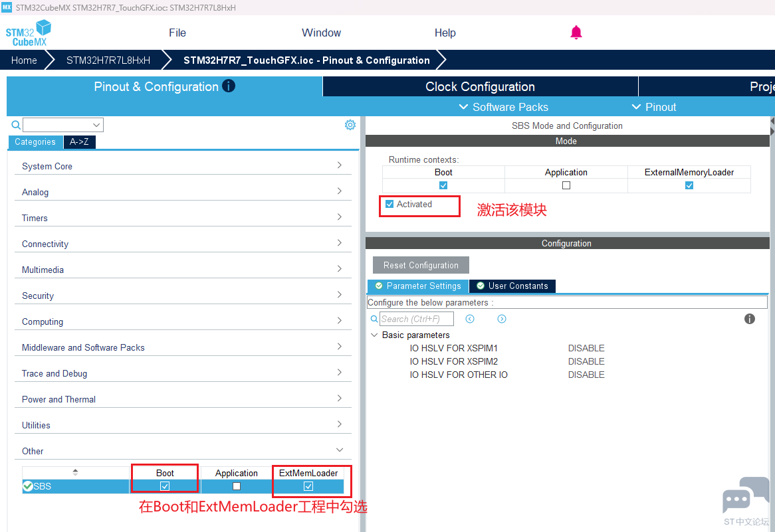Expand Middleware and Software Packs category

[183, 347]
